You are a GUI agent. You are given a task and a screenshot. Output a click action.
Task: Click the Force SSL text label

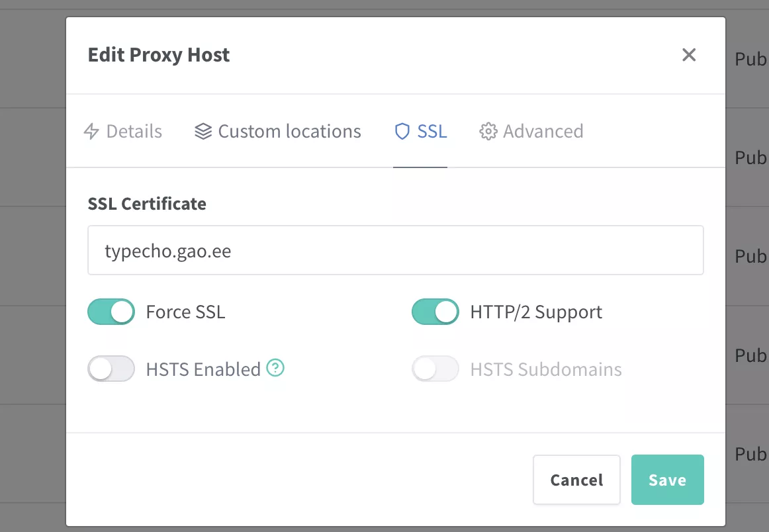(185, 312)
